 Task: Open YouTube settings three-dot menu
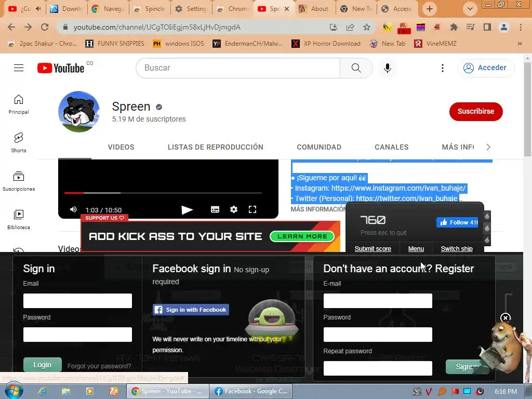[x=443, y=68]
